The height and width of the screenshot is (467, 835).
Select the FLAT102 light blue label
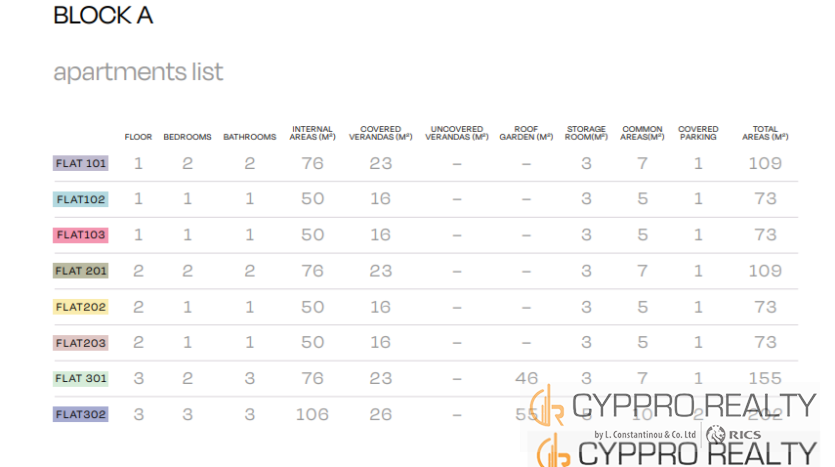(81, 199)
